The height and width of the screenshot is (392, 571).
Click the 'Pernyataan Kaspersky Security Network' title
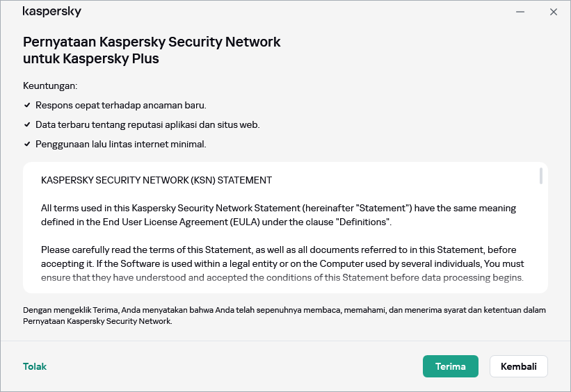[152, 50]
